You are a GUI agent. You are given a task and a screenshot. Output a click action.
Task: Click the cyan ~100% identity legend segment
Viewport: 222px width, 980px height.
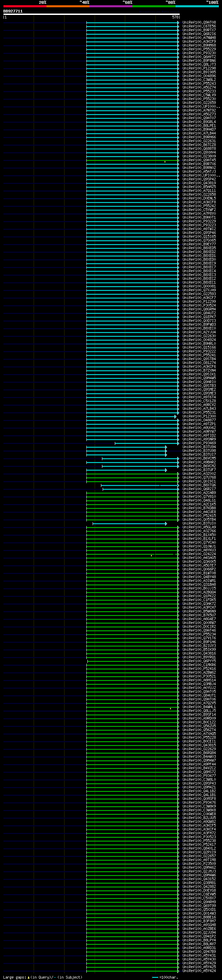coord(197,6)
